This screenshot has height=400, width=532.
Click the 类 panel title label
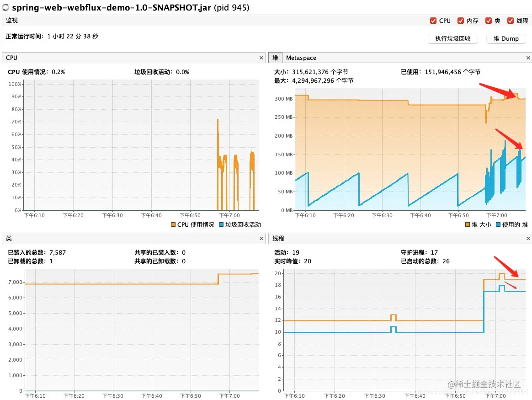pos(9,239)
